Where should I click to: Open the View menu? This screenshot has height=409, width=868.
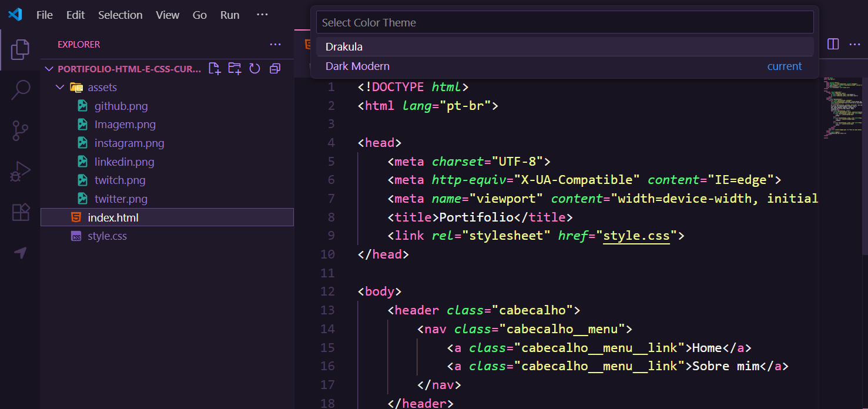167,15
